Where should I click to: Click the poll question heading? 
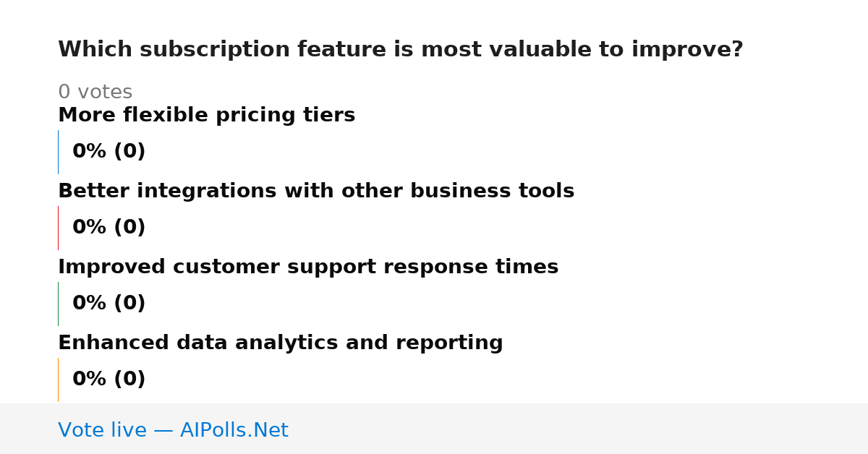click(401, 50)
